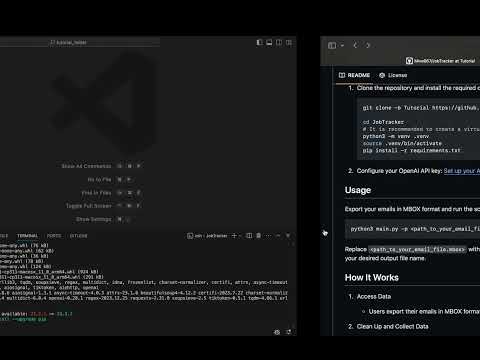Open launch profile dropdown beside new terminal plus
480x360 pixels.
240,236
